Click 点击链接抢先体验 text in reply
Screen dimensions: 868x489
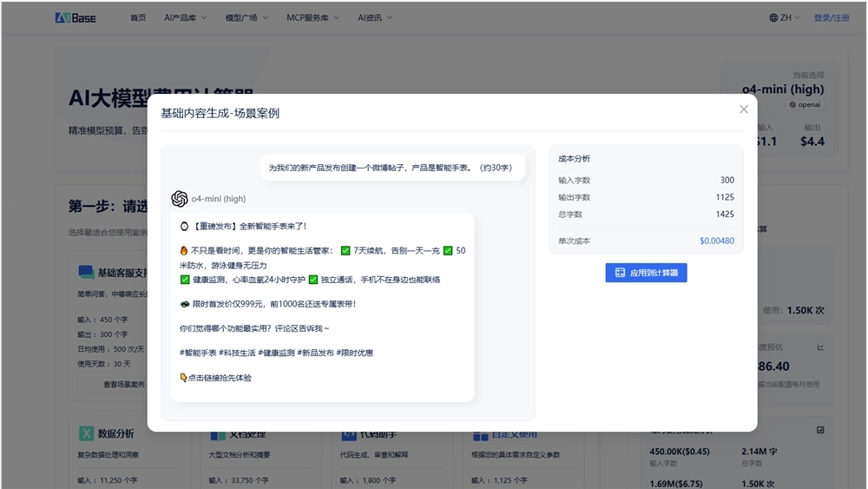click(220, 378)
